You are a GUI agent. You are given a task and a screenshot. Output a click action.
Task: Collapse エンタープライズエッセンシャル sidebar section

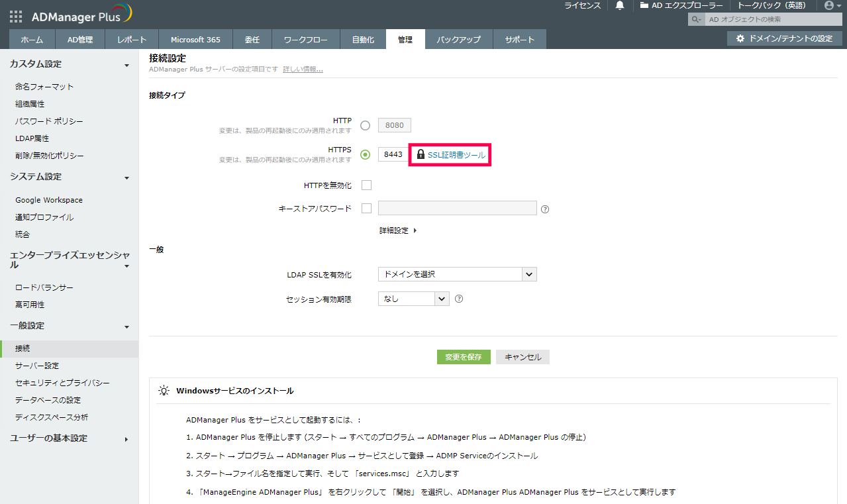(x=127, y=266)
